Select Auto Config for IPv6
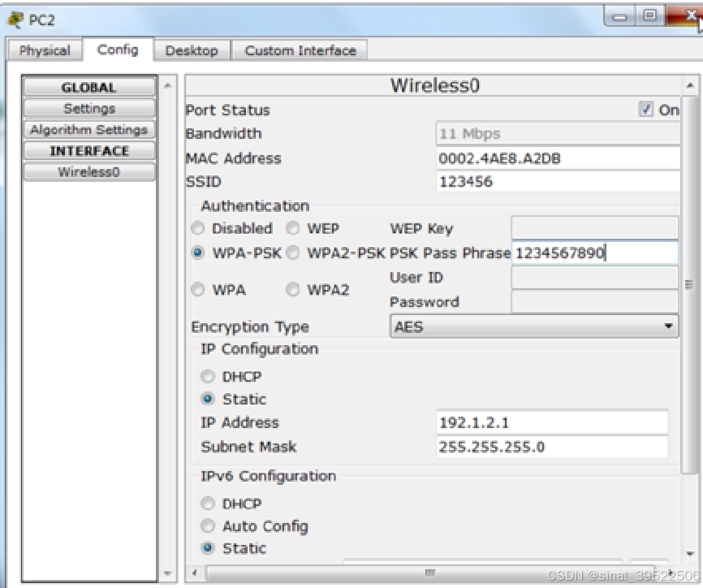Viewport: 703px width, 588px height. pos(209,526)
